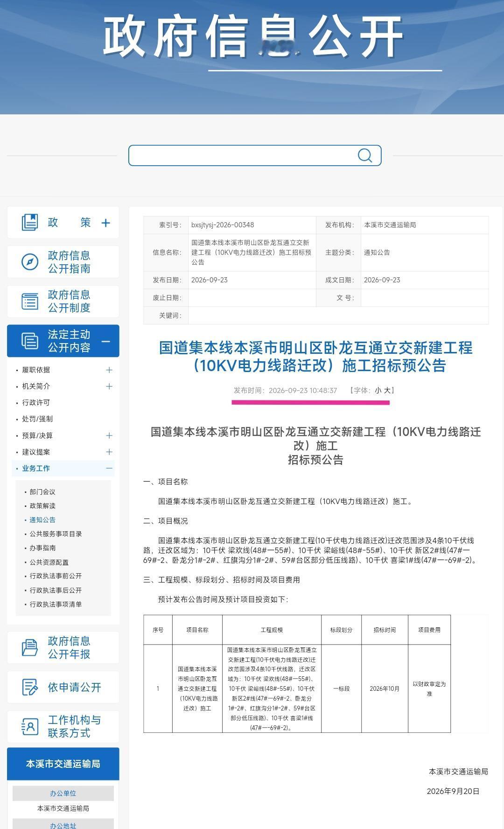The height and width of the screenshot is (829, 504).
Task: Collapse the 业务工作 item with minus
Action: 109,468
